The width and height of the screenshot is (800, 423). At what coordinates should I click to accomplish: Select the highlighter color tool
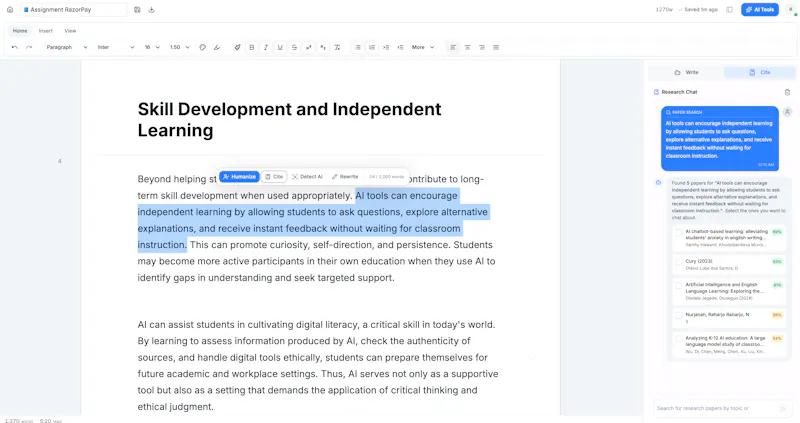pyautogui.click(x=217, y=47)
